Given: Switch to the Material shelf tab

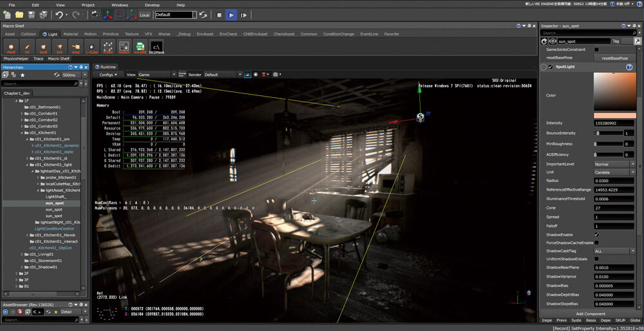Looking at the screenshot, I should coord(70,34).
